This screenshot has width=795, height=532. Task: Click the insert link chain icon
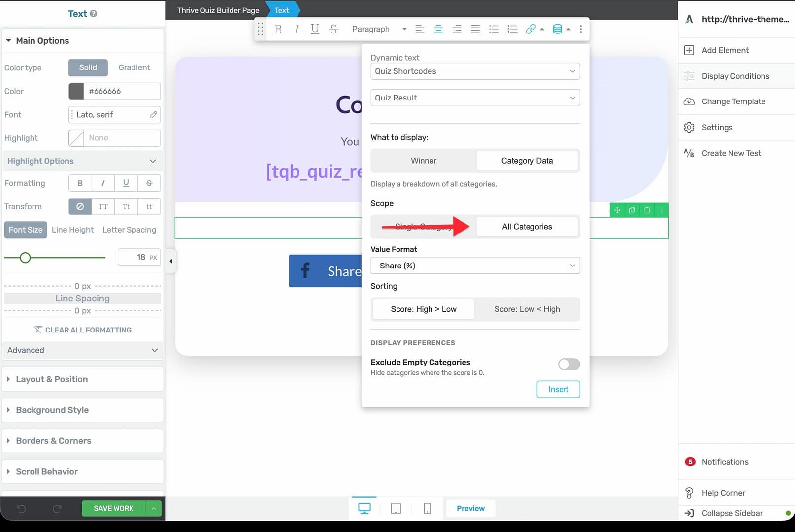530,29
